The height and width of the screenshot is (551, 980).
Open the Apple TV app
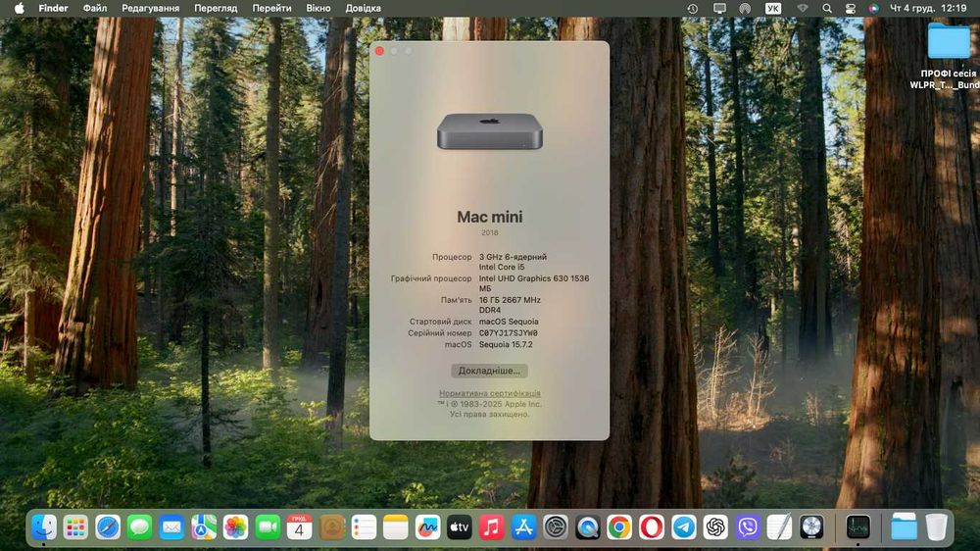click(x=460, y=527)
